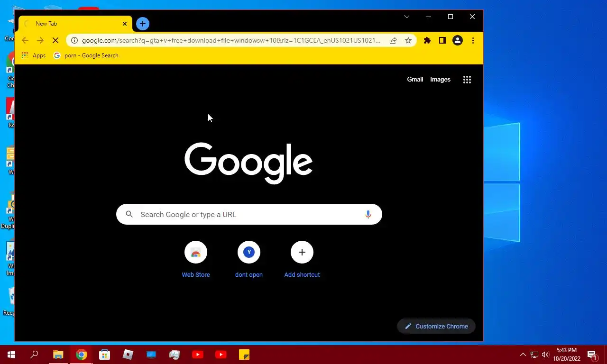Share this page icon
607x364 pixels.
[393, 40]
